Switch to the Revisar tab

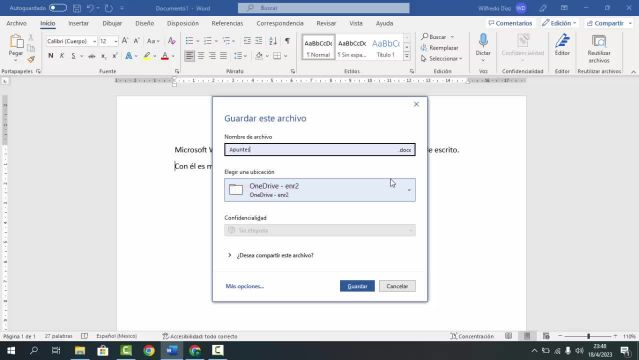pos(326,23)
